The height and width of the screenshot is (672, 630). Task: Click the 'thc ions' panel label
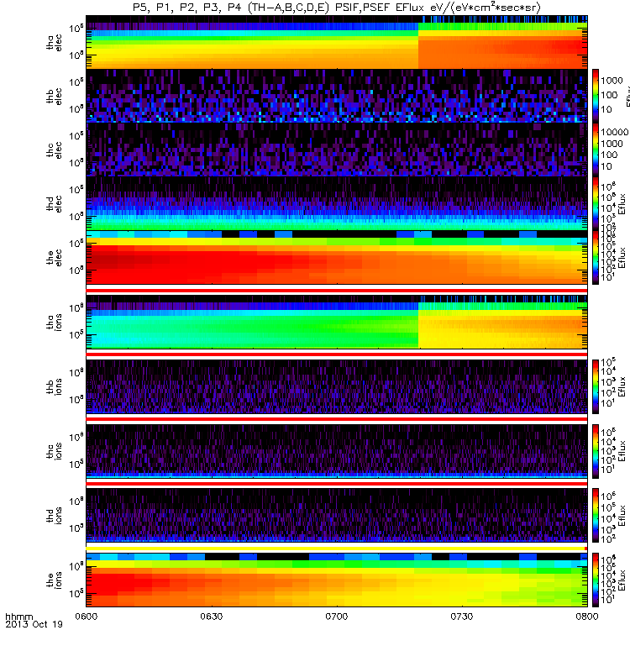(54, 451)
